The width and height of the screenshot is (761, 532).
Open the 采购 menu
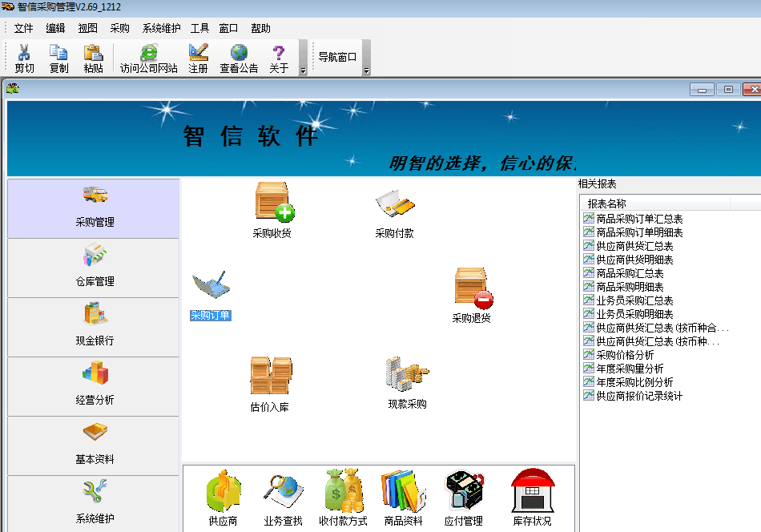click(119, 28)
